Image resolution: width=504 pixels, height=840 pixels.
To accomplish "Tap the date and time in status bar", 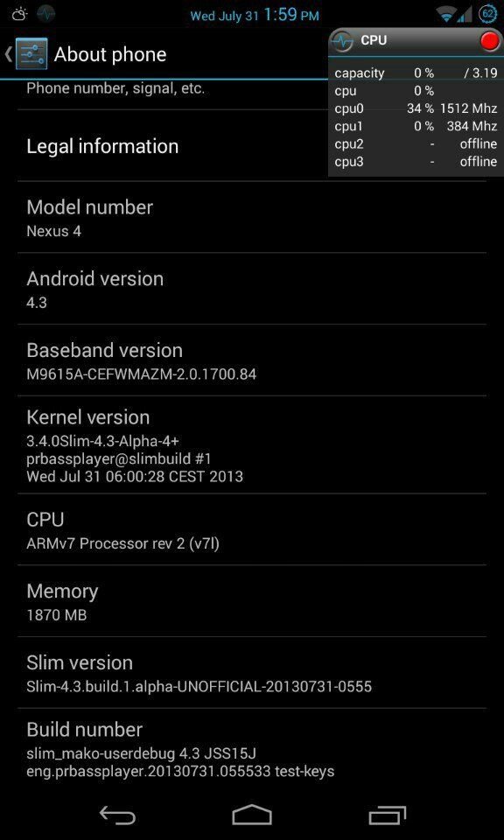I will 255,15.
